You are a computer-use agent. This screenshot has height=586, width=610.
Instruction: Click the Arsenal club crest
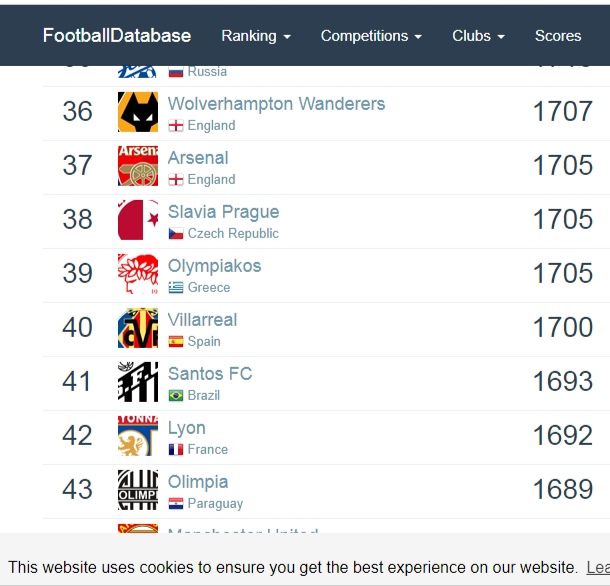(x=138, y=166)
